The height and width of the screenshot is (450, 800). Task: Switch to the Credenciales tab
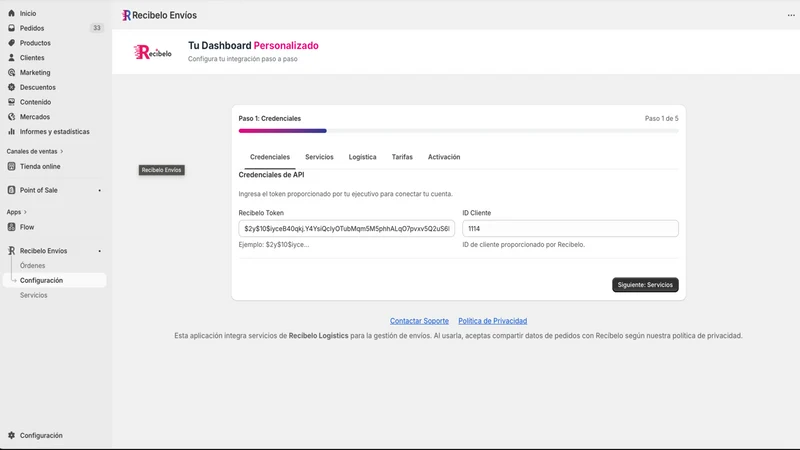coord(270,157)
